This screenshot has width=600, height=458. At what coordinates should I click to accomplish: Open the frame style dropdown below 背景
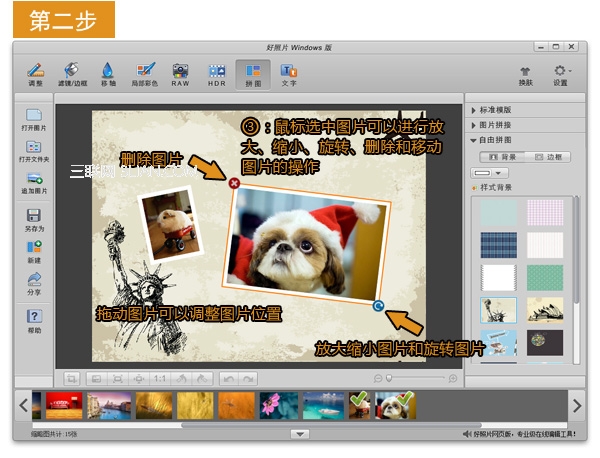click(489, 173)
